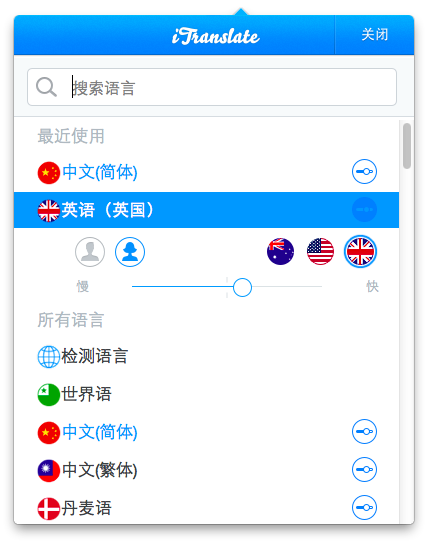428x544 pixels.
Task: Select 中文(繁体) language entry
Action: point(206,469)
